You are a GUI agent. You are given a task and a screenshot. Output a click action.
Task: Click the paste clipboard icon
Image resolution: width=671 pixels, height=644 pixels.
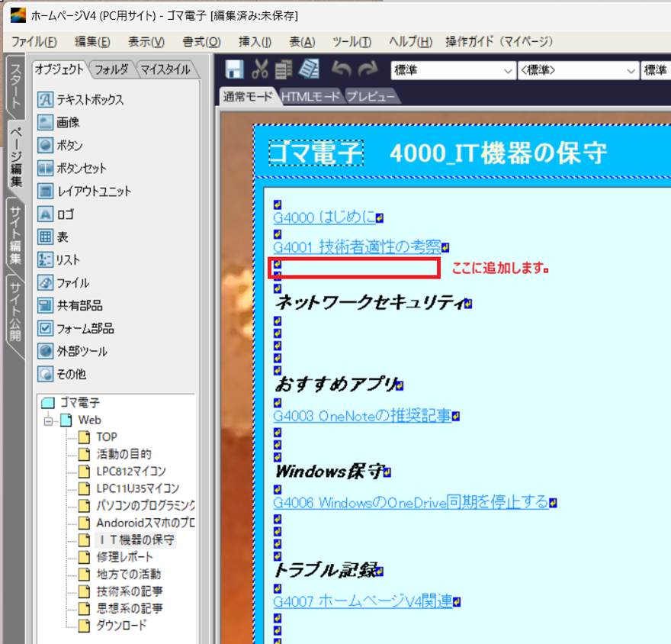(x=309, y=69)
